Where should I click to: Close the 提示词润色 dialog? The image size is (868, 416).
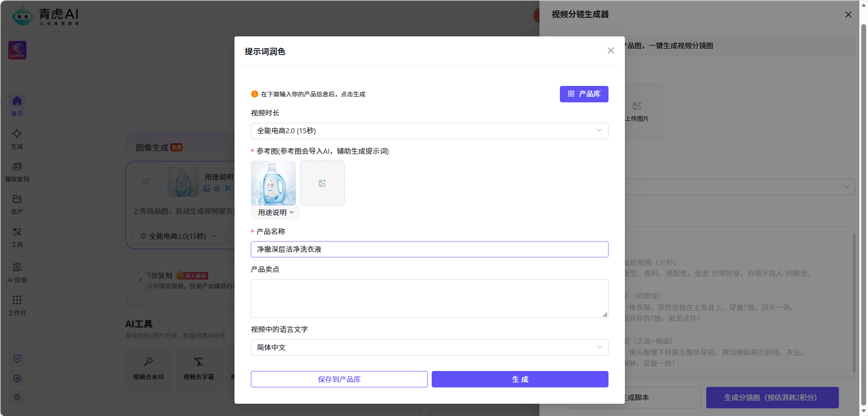pyautogui.click(x=611, y=50)
